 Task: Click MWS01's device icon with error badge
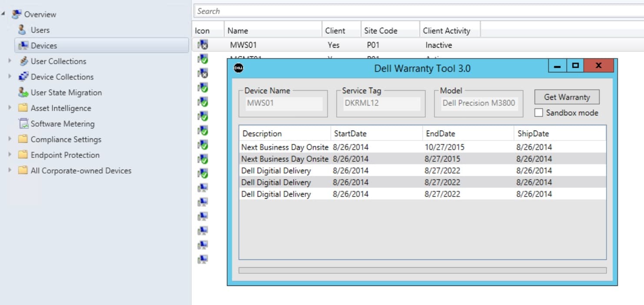click(x=202, y=45)
